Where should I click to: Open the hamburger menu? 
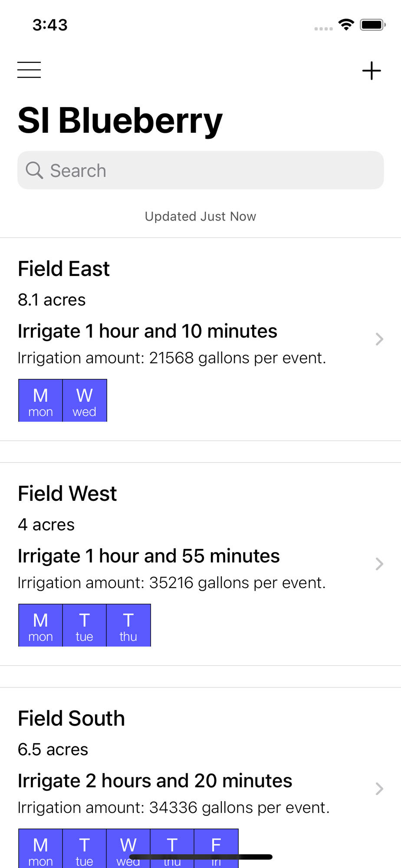coord(29,70)
